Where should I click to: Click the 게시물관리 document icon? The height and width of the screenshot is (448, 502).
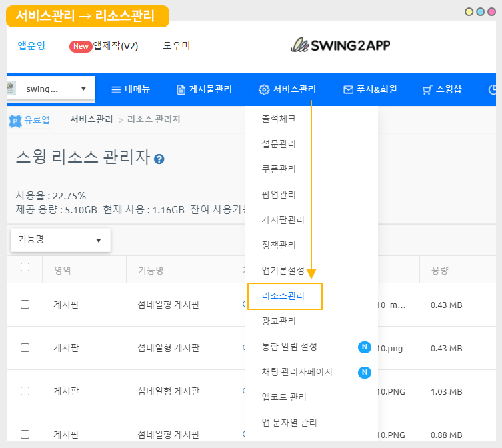coord(181,89)
